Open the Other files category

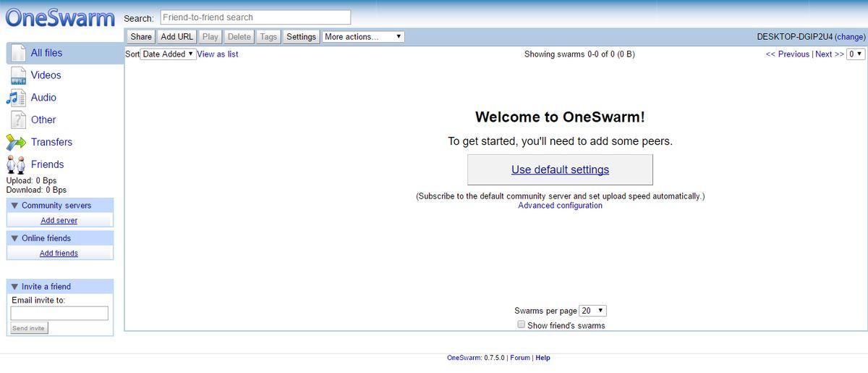point(43,120)
